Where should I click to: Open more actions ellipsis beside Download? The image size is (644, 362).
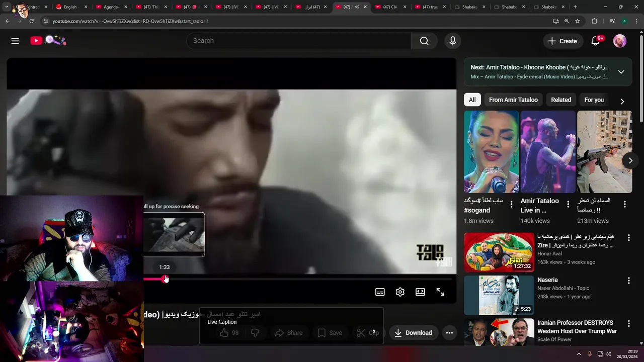[x=449, y=333]
